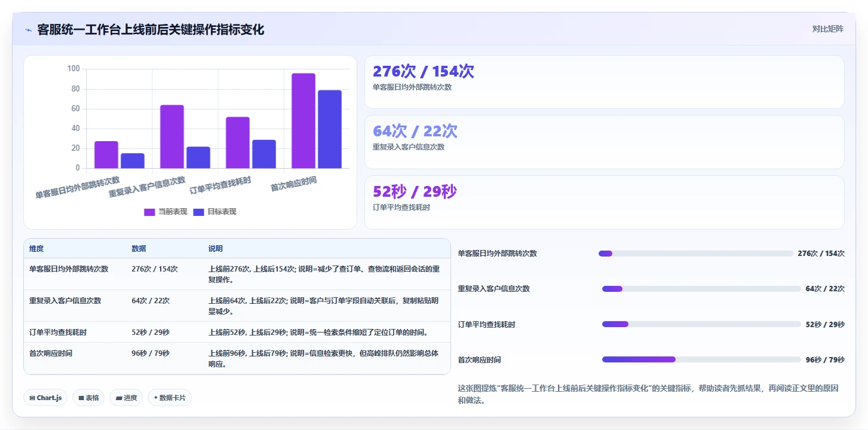Click table data cell 52秒 / 29秒

point(151,333)
